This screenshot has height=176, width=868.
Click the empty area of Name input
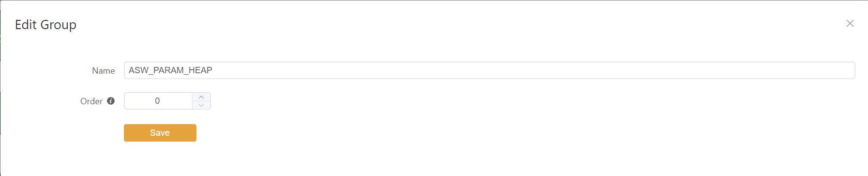pyautogui.click(x=532, y=70)
